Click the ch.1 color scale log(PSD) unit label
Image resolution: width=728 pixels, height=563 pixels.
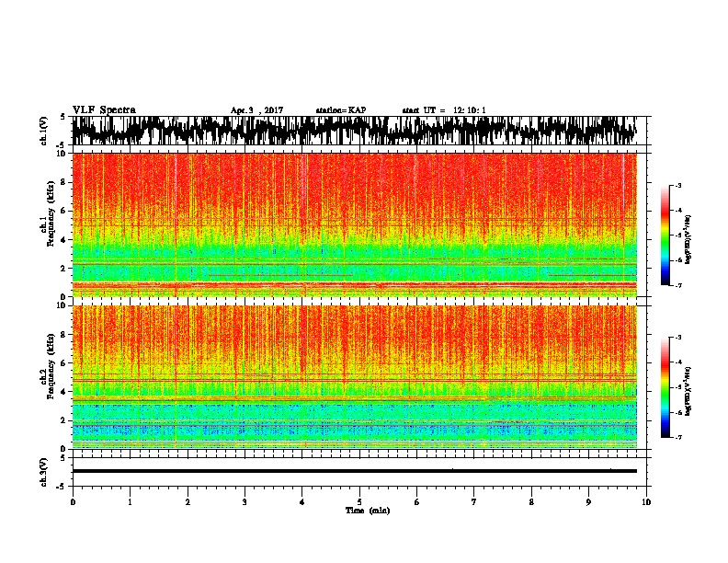(x=688, y=240)
